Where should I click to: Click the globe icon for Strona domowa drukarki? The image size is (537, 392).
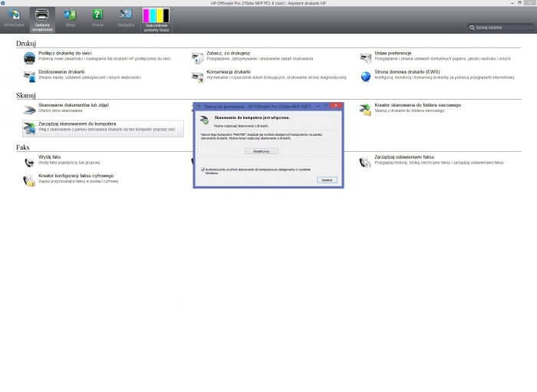pos(365,76)
